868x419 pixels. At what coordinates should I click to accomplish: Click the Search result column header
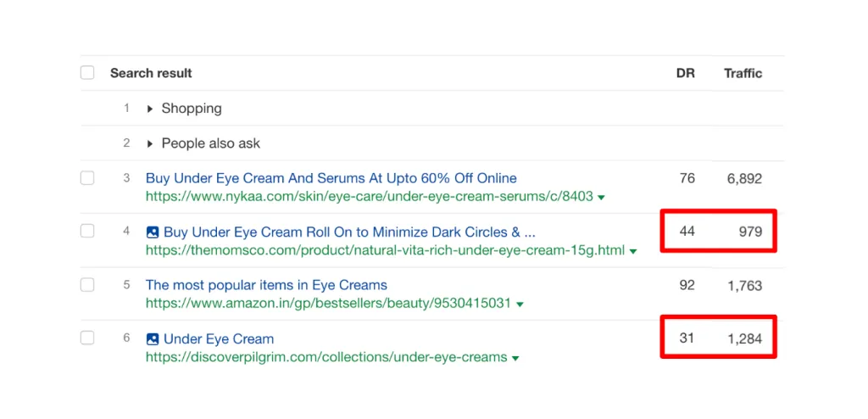[x=151, y=73]
